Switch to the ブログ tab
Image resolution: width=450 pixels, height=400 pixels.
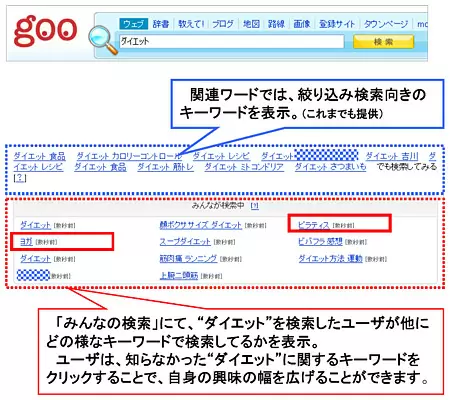[x=223, y=24]
